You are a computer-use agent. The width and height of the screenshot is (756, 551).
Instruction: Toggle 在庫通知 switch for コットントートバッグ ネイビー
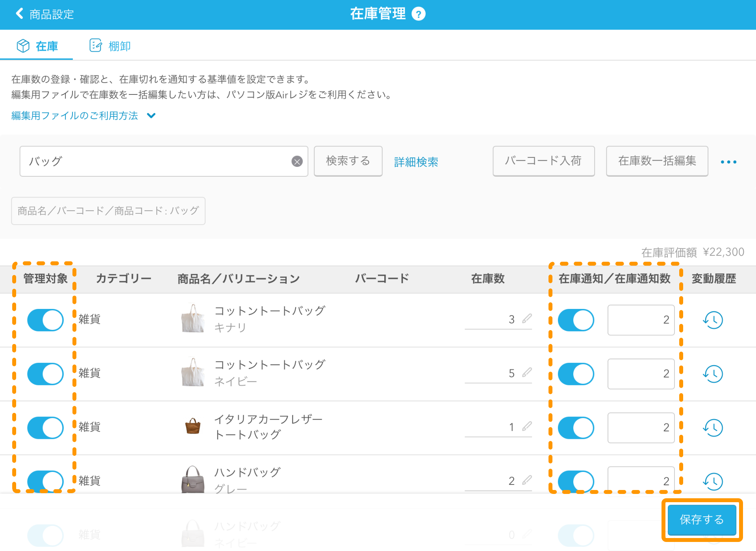(x=576, y=374)
